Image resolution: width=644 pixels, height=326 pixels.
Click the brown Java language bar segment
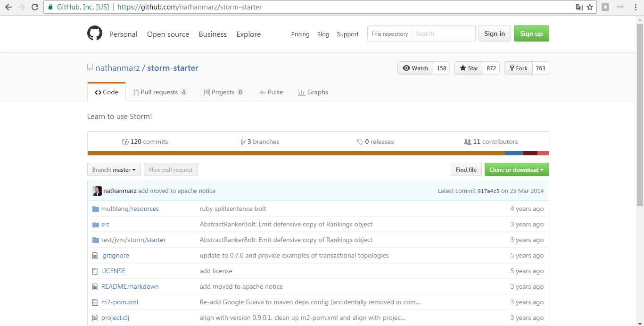pos(296,153)
